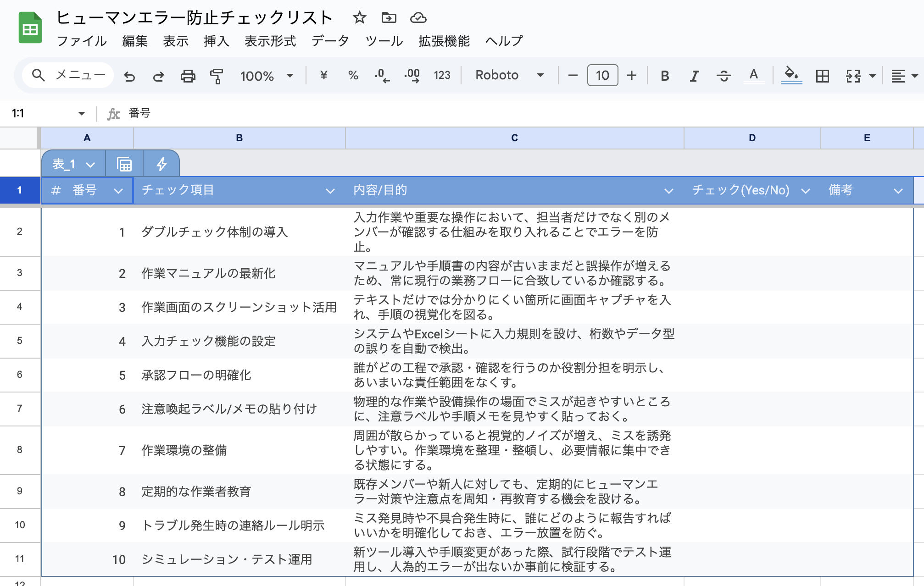Click the increase font size plus button
The width and height of the screenshot is (924, 586).
[x=632, y=75]
